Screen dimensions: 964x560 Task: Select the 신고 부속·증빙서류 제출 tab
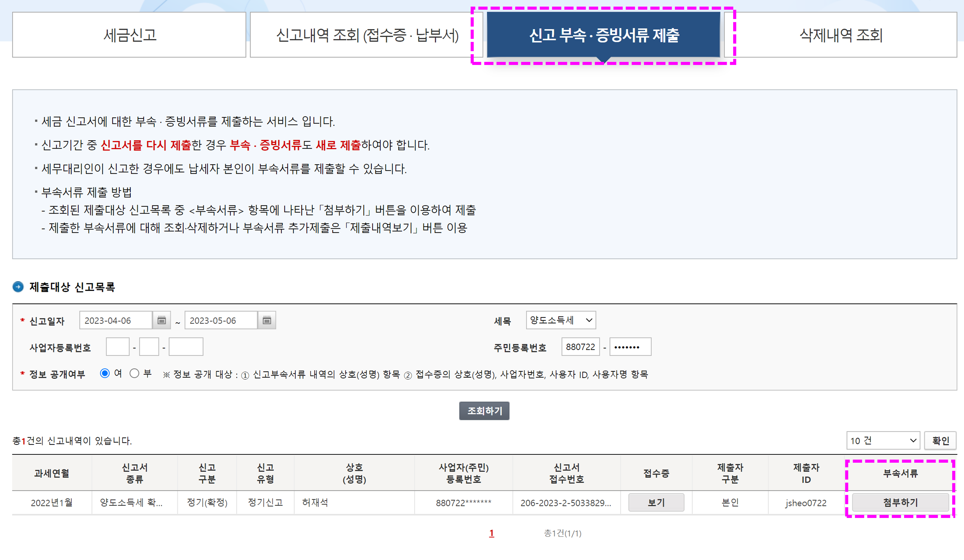(x=603, y=35)
